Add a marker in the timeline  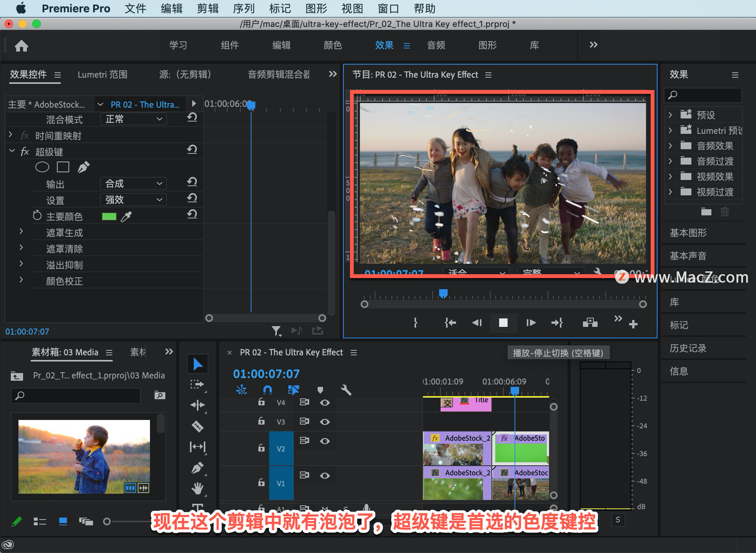pos(320,390)
